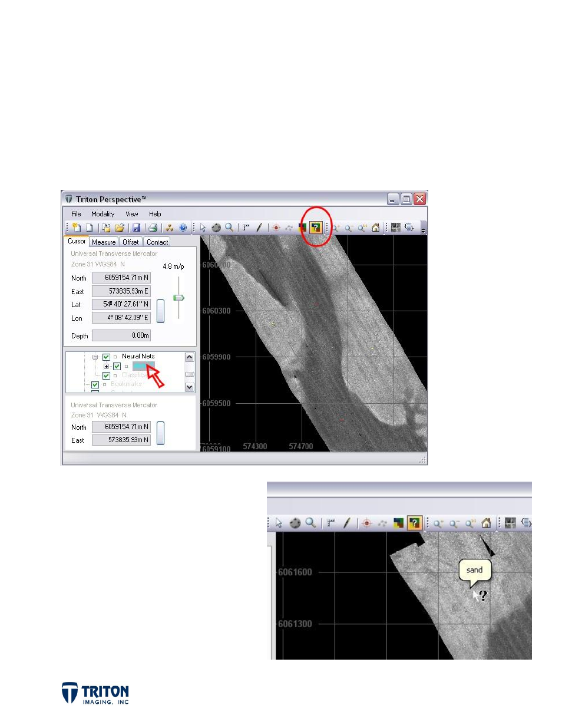Select the round pan tool in Triton Perspective
This screenshot has width=562, height=728.
[x=216, y=228]
